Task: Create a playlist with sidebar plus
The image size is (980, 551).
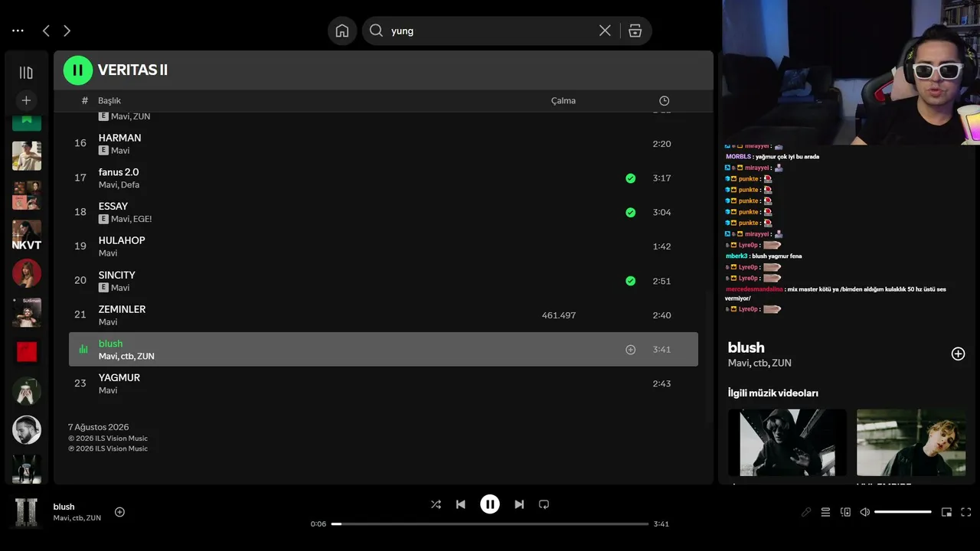Action: coord(26,100)
